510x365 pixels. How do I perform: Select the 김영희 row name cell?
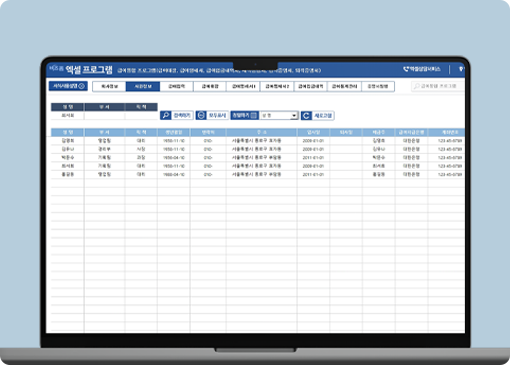(68, 141)
